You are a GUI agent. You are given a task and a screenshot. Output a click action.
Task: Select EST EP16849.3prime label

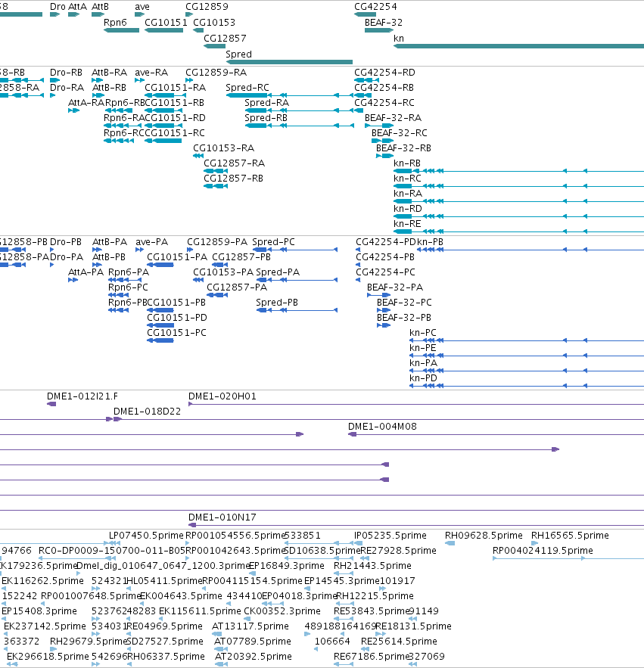(286, 566)
